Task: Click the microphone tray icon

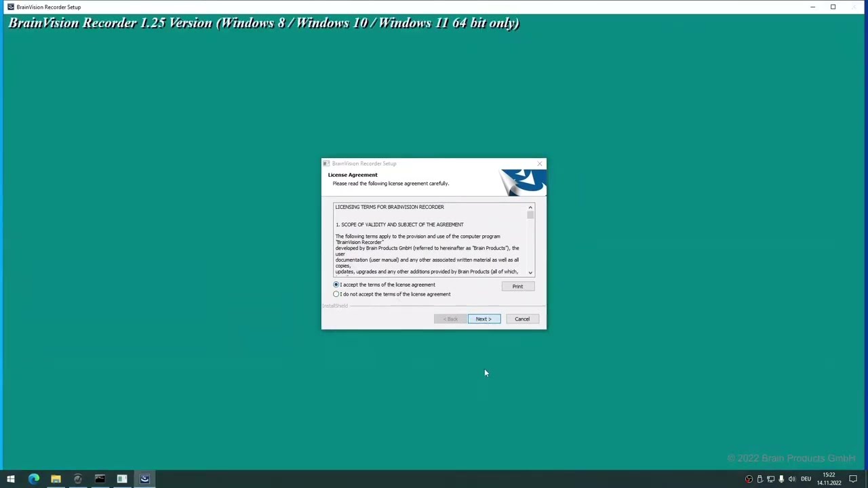Action: (781, 479)
